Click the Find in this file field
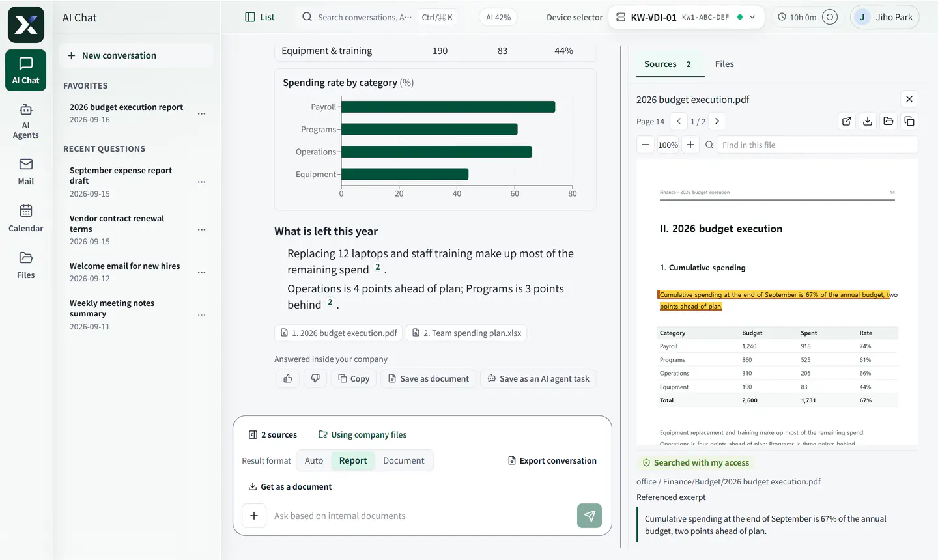The image size is (938, 560). tap(817, 145)
